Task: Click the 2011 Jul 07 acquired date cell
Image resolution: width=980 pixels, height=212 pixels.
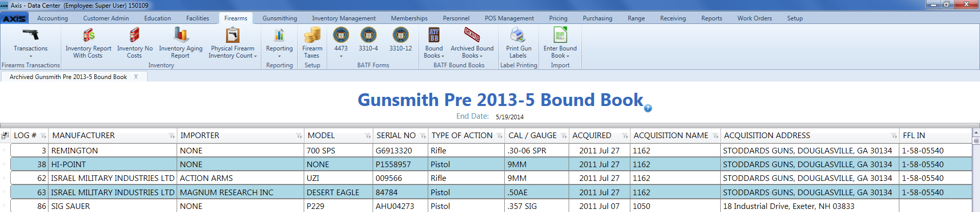Action: point(600,206)
